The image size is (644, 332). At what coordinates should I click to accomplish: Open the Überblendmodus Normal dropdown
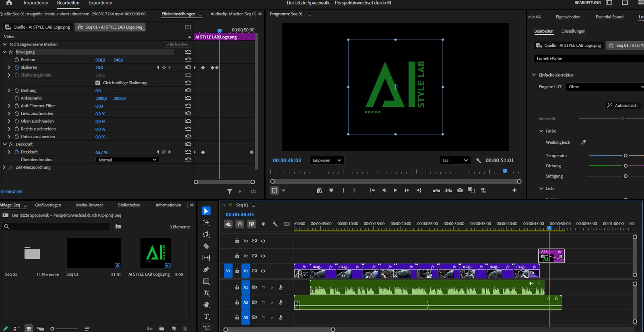[127, 160]
